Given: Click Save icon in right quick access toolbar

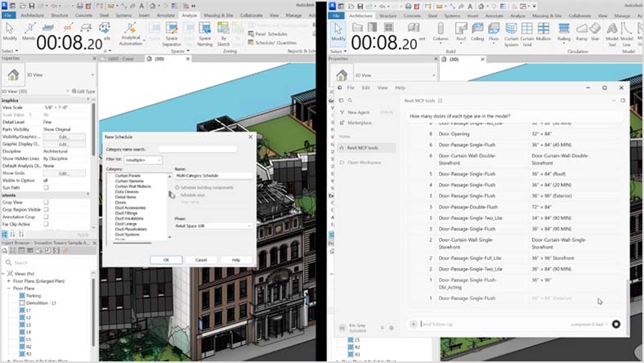Looking at the screenshot, I should (360, 7).
